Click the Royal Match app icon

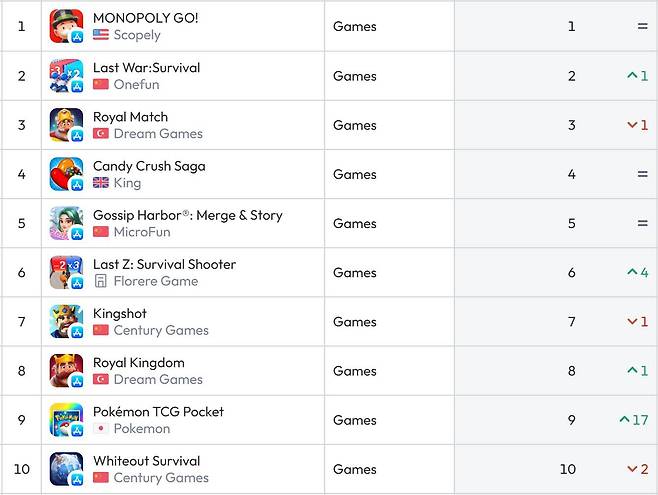tap(66, 125)
